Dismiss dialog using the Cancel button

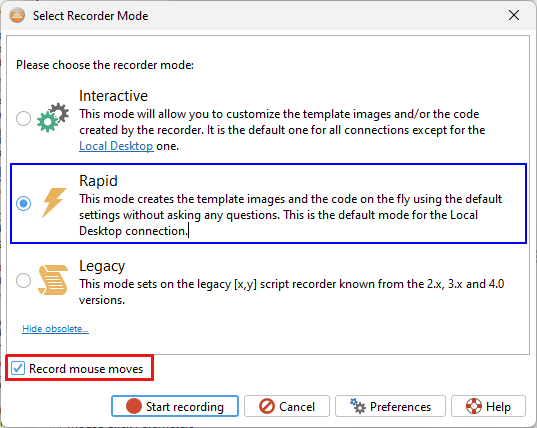click(287, 406)
